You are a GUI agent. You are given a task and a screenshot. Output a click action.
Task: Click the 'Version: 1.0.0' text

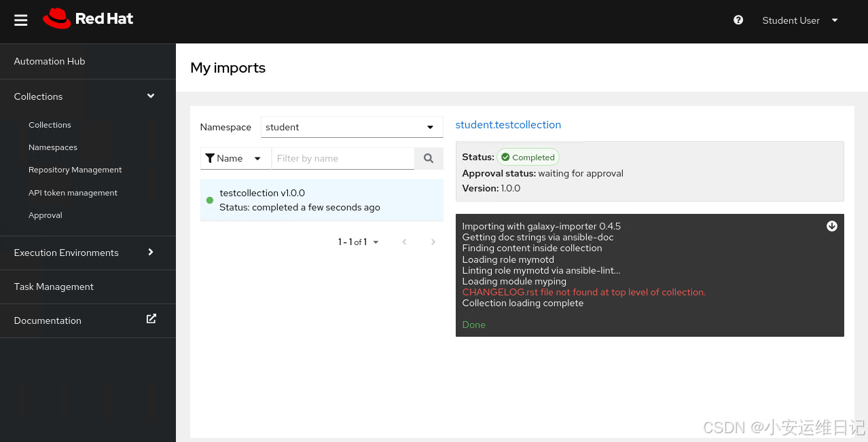point(491,188)
